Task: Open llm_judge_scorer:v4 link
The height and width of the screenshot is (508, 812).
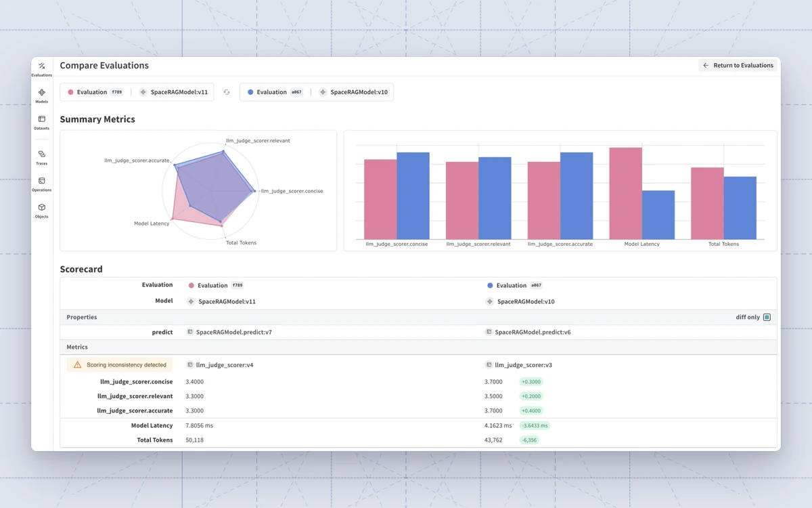Action: [x=225, y=365]
